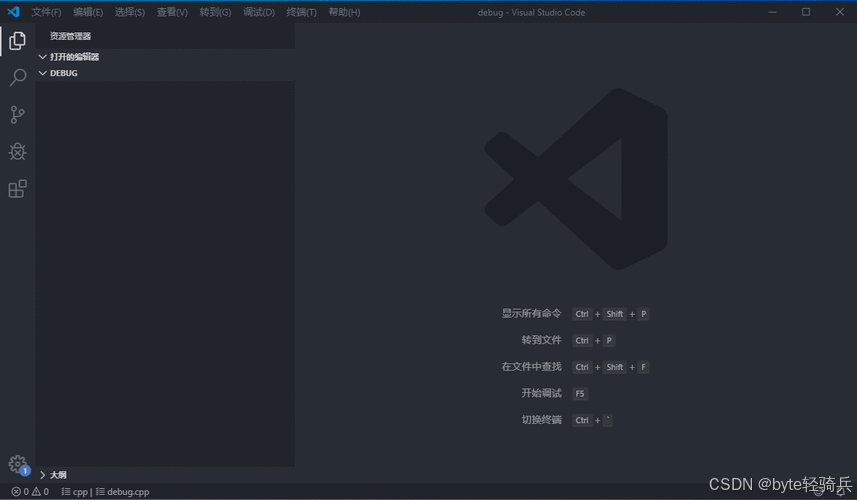This screenshot has width=857, height=500.
Task: Click the 切换终端 shortcut hint
Action: tap(541, 420)
